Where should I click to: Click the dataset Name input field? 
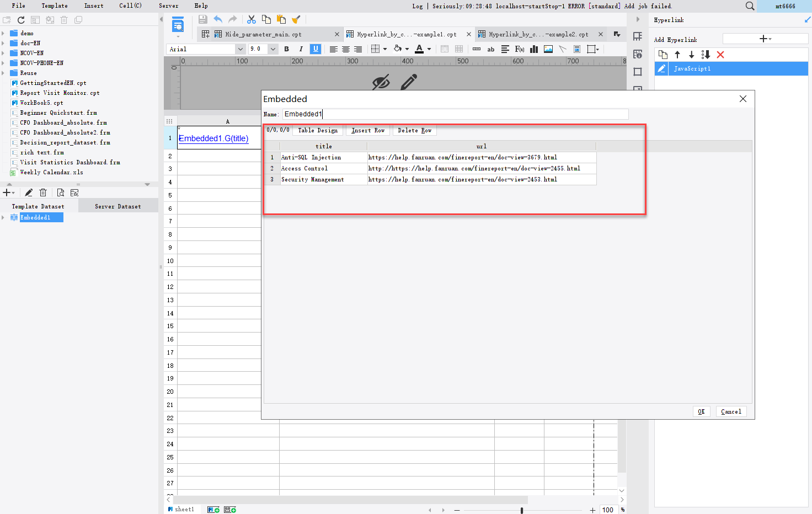pyautogui.click(x=455, y=114)
